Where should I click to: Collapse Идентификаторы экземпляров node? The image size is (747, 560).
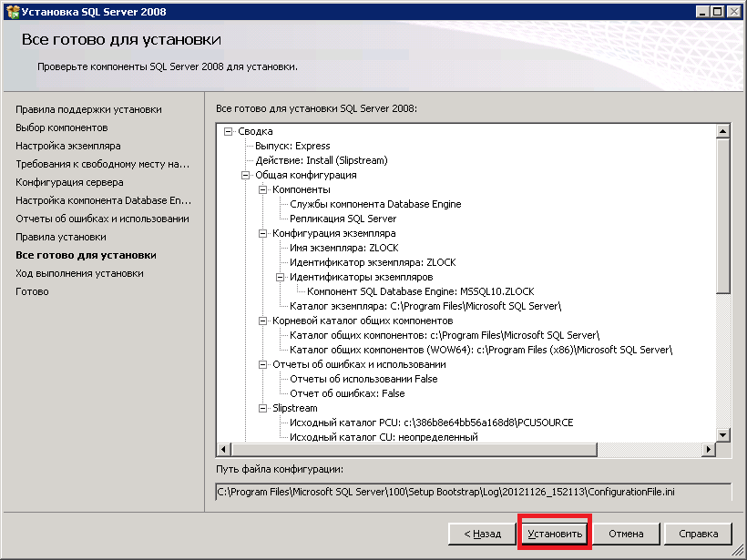[280, 277]
